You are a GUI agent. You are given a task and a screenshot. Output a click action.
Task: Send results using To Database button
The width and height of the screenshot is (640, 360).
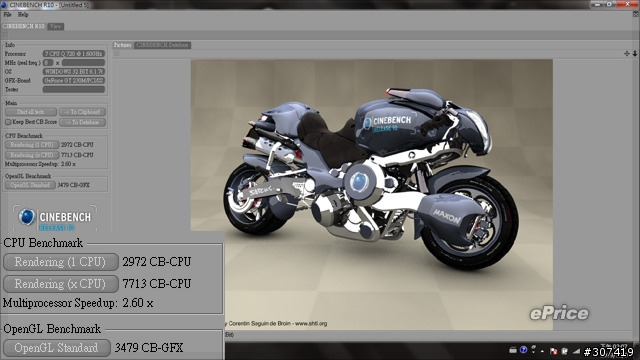coord(82,122)
